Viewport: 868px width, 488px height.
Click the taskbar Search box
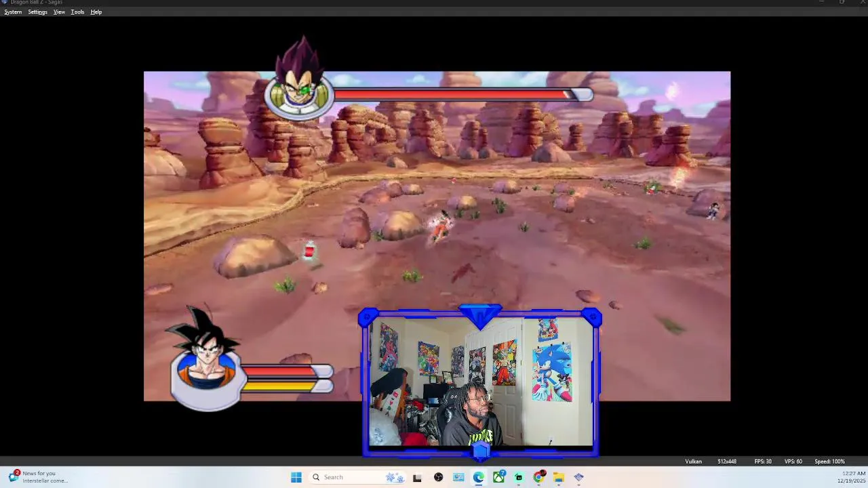tap(357, 477)
